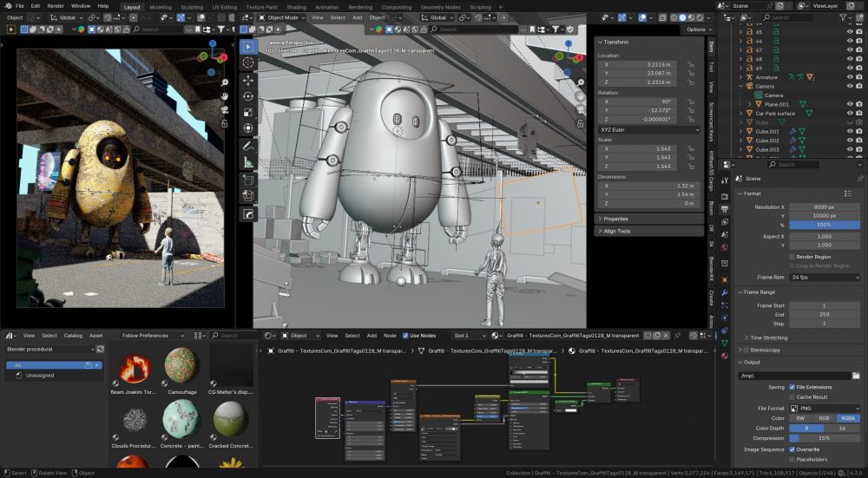Open the Blender procedural asset library dropdown
The width and height of the screenshot is (868, 478).
[49, 349]
